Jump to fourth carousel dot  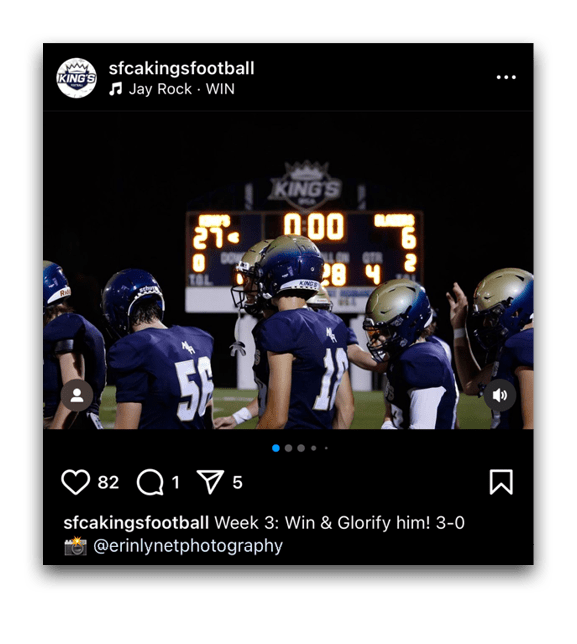314,448
